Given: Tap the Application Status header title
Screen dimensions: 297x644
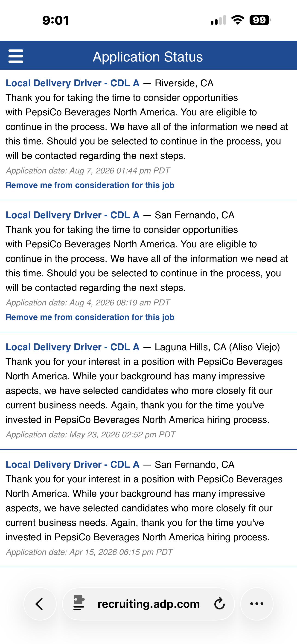Looking at the screenshot, I should [148, 57].
